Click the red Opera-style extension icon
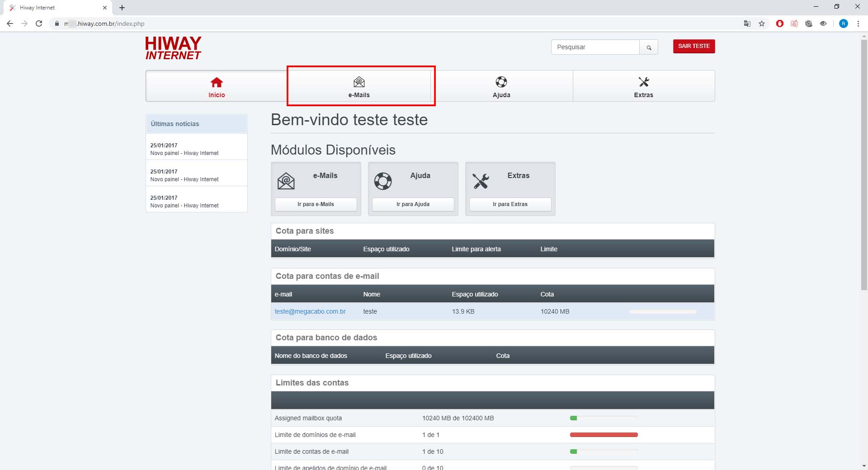 (780, 23)
